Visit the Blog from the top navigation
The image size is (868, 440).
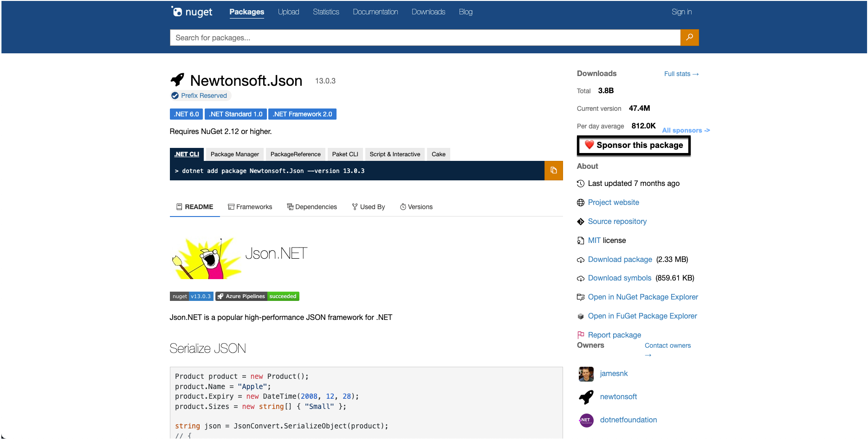click(x=466, y=12)
